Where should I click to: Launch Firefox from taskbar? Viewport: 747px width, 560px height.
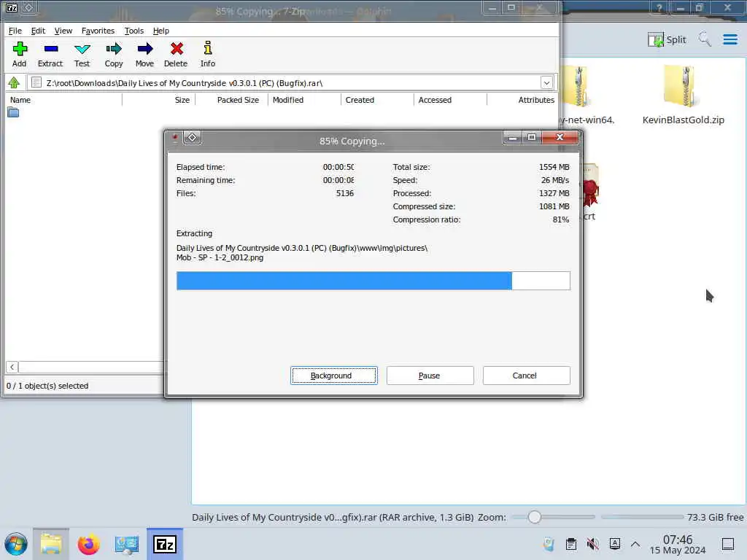[x=88, y=544]
